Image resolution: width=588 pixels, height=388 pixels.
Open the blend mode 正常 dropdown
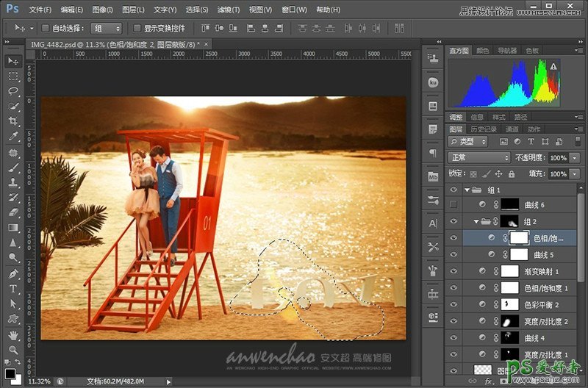pos(478,158)
